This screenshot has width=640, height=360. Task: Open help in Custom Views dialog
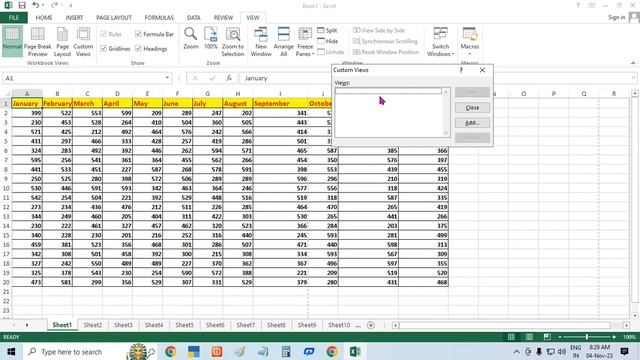461,70
